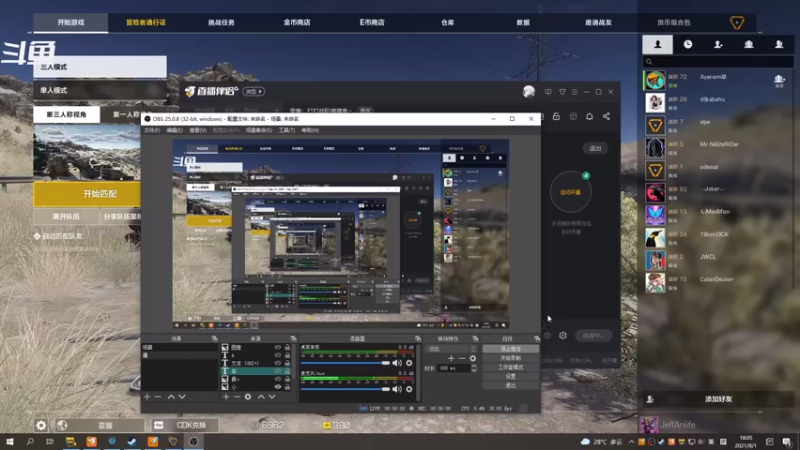The image size is (800, 450).
Task: Click the share icon in streaming companion toolbar
Action: [x=606, y=116]
